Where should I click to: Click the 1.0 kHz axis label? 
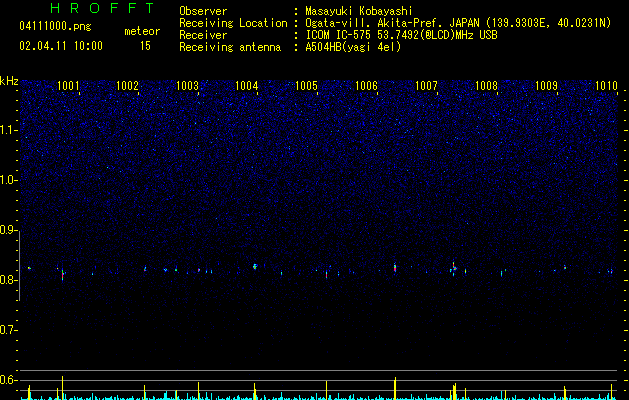(9, 180)
